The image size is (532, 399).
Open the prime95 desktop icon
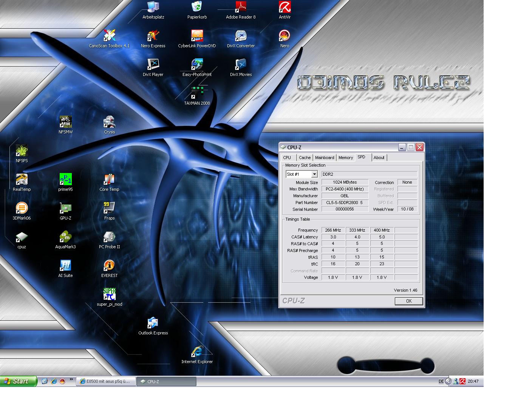(65, 182)
